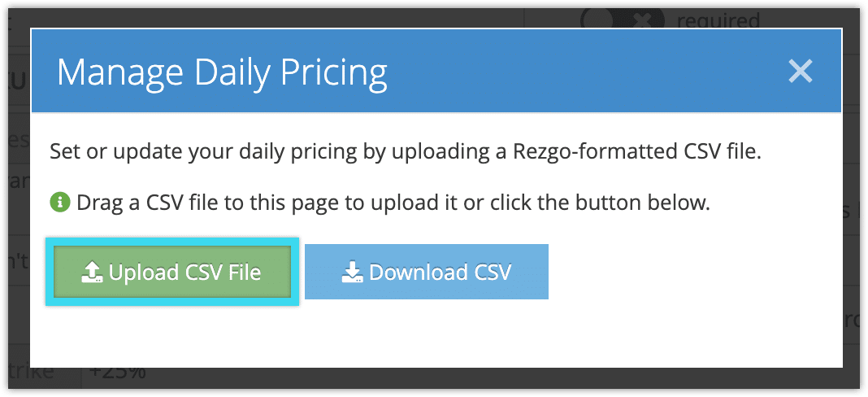Click the 'Set or update your daily pricing' sentence
The width and height of the screenshot is (868, 397).
(406, 151)
